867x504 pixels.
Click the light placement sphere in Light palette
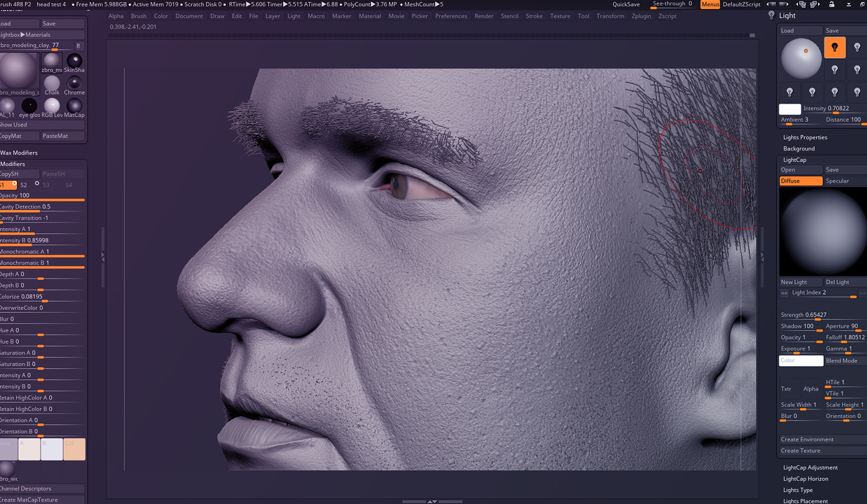tap(801, 57)
